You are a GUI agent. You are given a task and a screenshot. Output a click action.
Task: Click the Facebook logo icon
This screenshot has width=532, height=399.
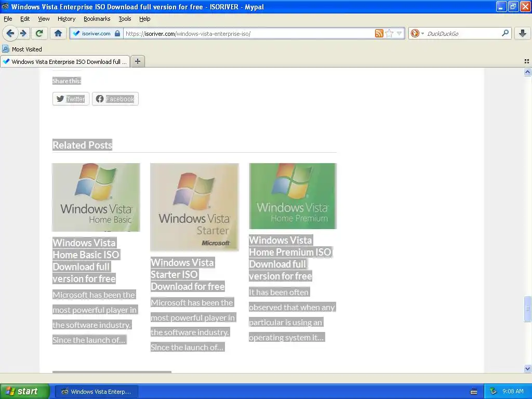pos(100,99)
